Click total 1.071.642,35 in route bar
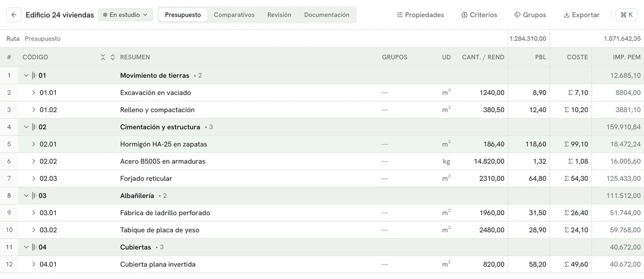This screenshot has height=279, width=644. coord(622,39)
